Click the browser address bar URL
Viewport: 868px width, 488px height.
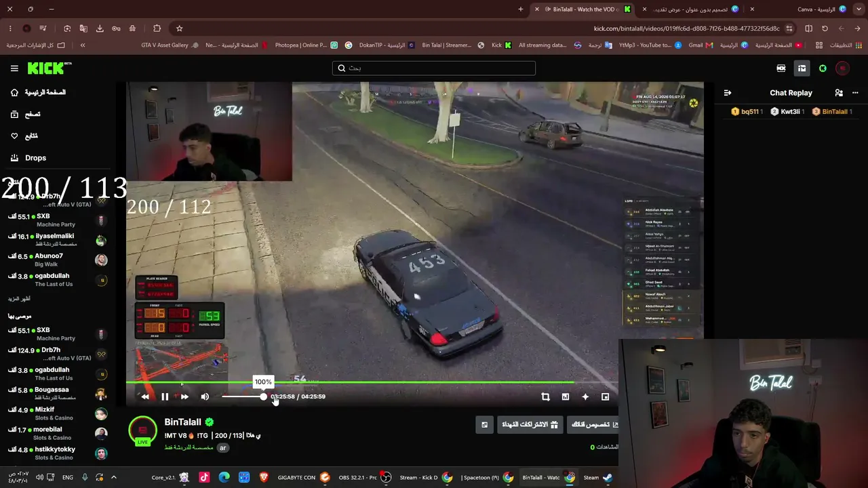pyautogui.click(x=687, y=28)
